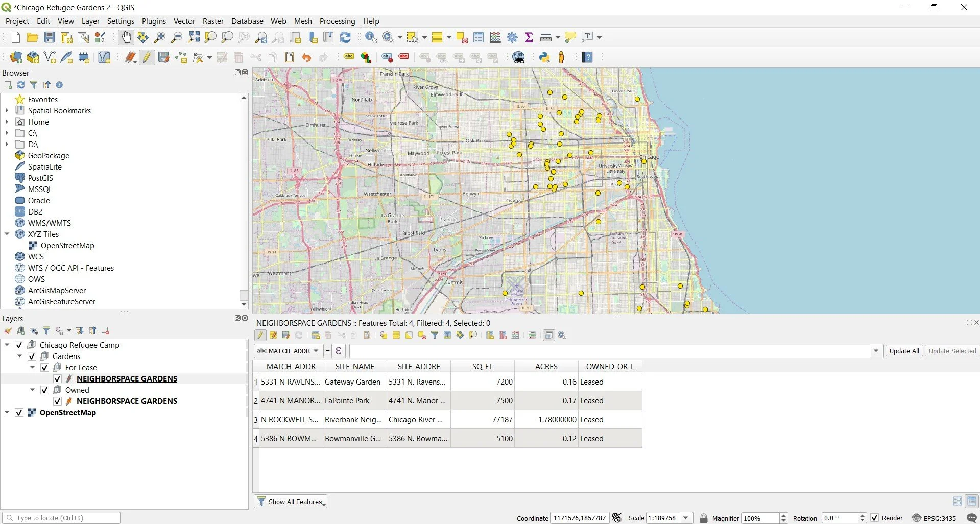Viewport: 980px width, 524px height.
Task: Select the Pan Map hand tool
Action: pyautogui.click(x=126, y=37)
